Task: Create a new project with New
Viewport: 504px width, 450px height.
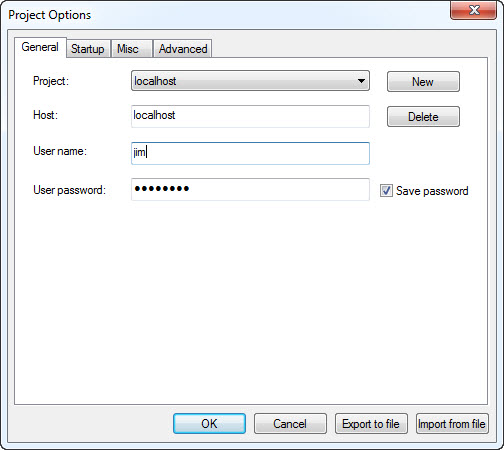Action: (423, 81)
